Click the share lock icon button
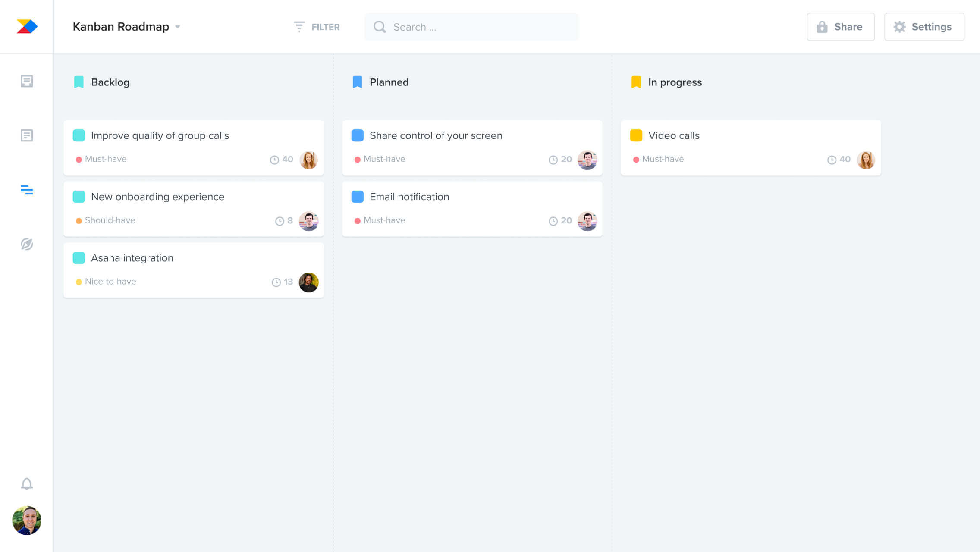 pos(822,27)
